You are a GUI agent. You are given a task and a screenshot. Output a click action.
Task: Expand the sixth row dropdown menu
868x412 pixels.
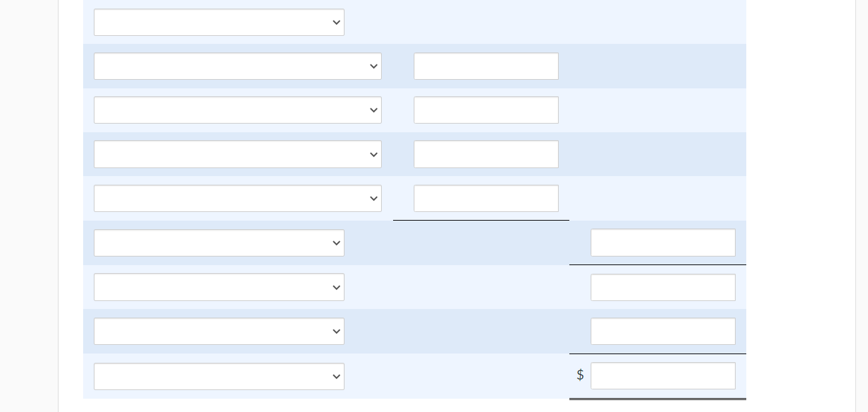[219, 243]
